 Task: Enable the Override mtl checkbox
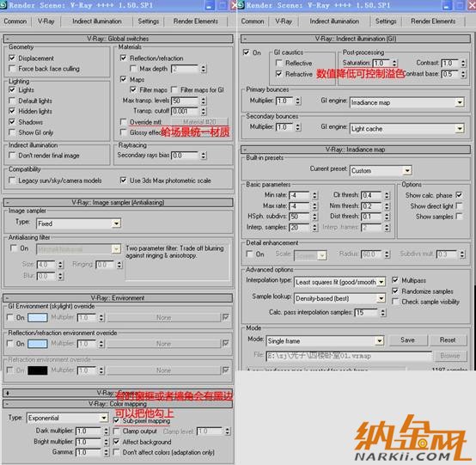click(123, 122)
